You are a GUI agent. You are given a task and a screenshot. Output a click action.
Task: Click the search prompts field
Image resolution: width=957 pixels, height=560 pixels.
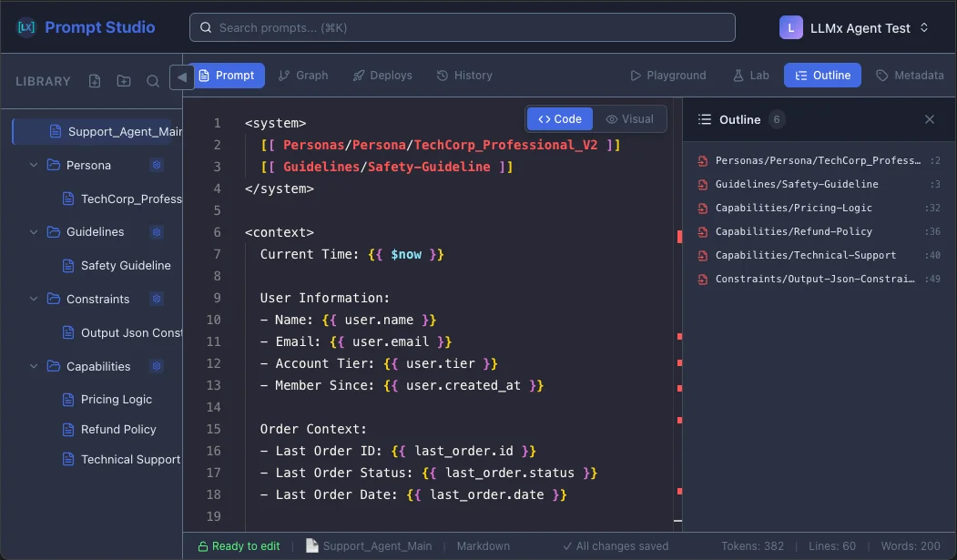point(462,27)
